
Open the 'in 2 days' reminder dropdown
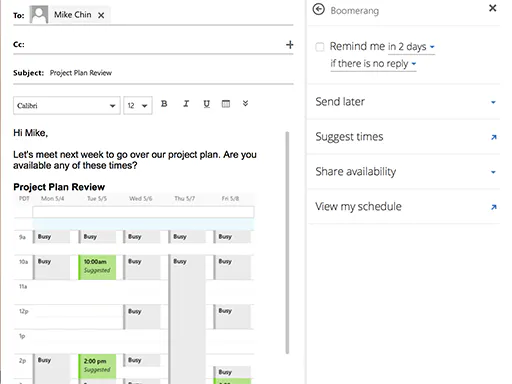pyautogui.click(x=411, y=47)
